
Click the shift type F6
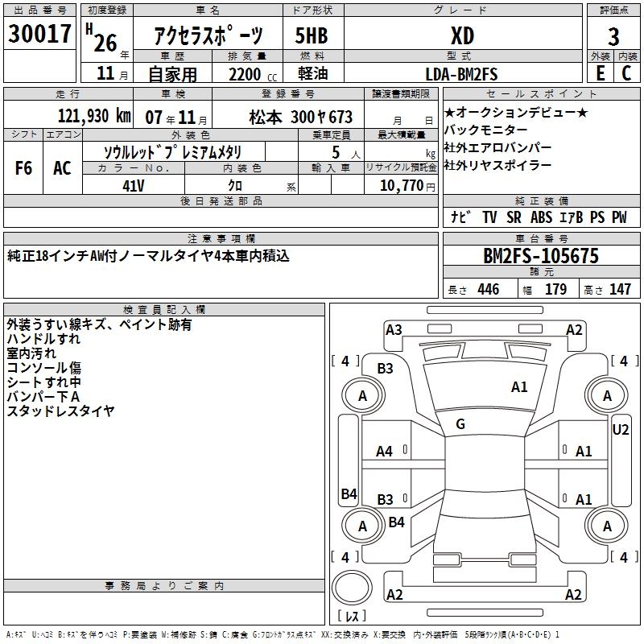[23, 168]
